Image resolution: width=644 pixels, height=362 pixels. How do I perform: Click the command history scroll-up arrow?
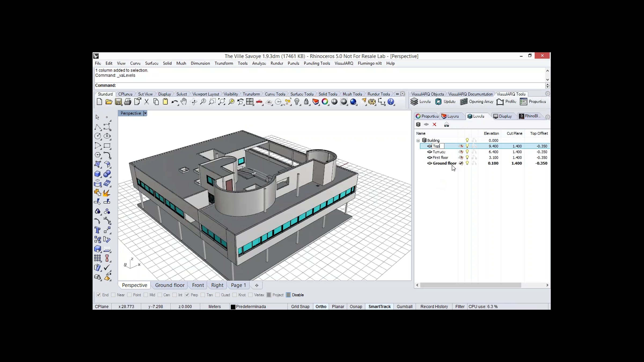(547, 71)
